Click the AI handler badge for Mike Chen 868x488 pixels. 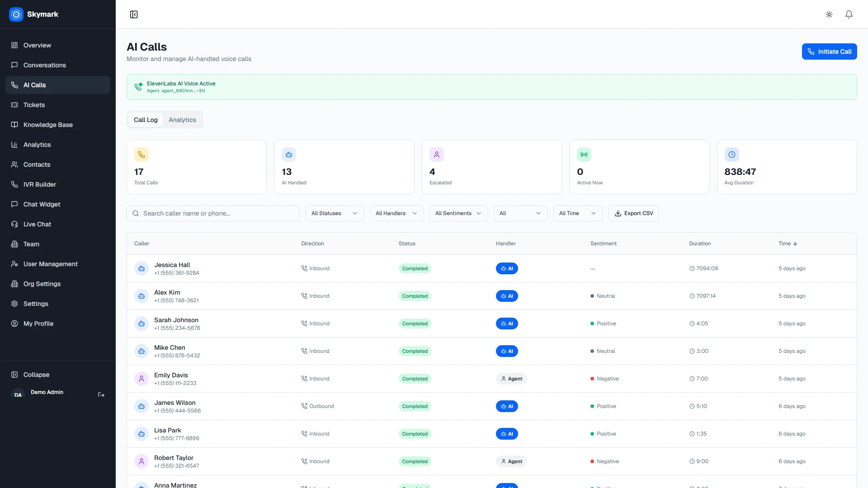(507, 351)
